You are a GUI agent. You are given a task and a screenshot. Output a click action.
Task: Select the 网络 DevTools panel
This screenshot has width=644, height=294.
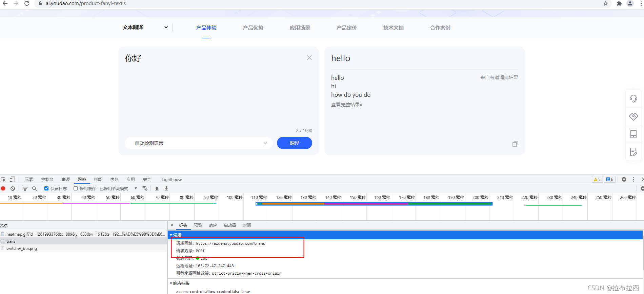82,180
